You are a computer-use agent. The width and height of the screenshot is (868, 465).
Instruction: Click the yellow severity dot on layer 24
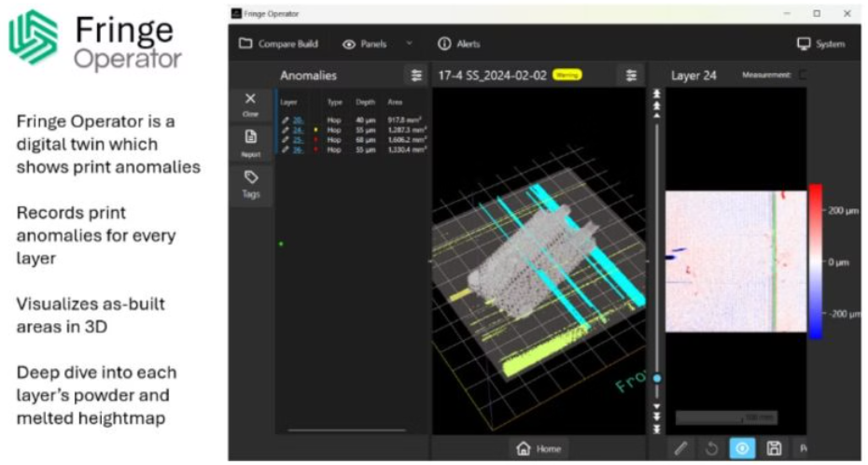(x=315, y=130)
